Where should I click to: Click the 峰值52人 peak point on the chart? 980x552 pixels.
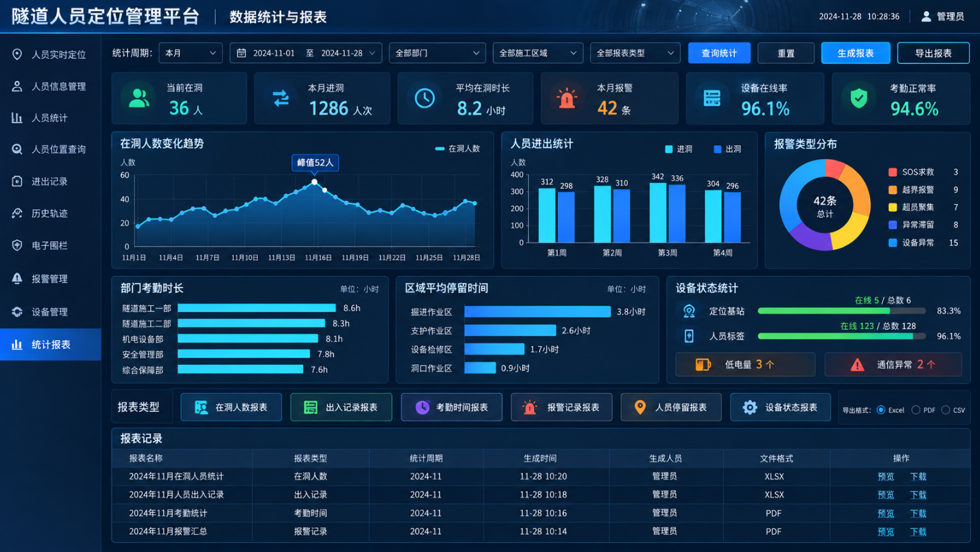coord(315,182)
